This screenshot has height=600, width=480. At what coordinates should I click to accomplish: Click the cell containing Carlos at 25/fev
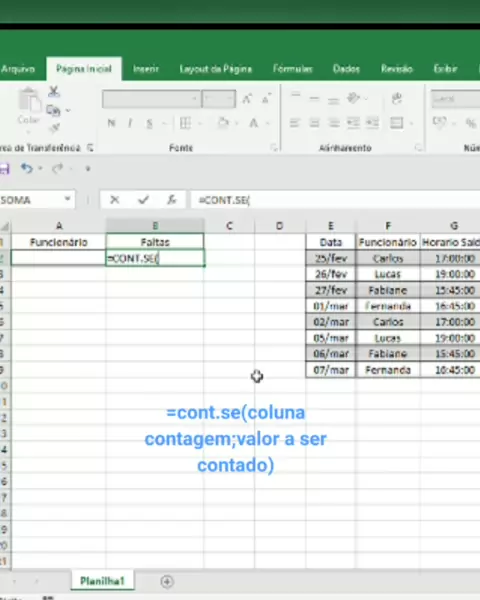coord(388,259)
